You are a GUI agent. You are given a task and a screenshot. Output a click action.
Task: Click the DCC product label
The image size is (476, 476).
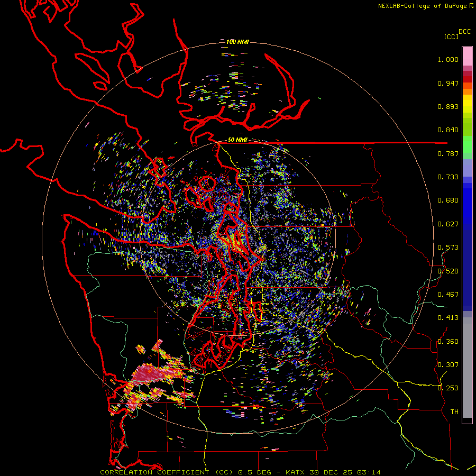[464, 32]
